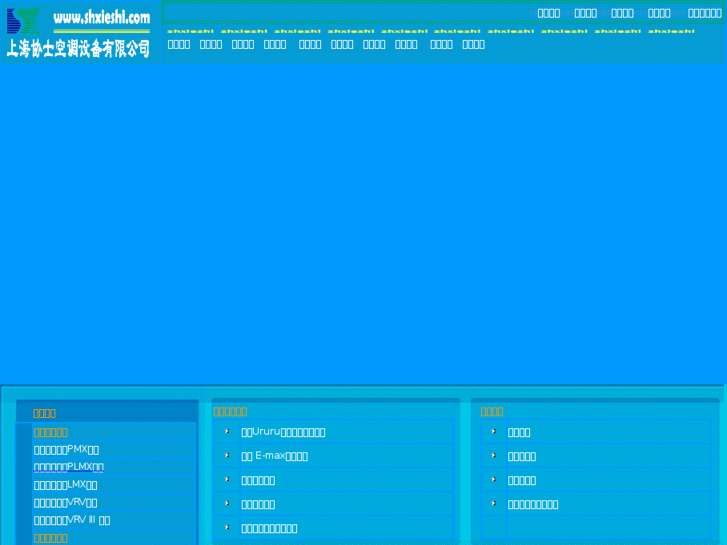Click the www.shxieshi.com company logo
The width and height of the screenshot is (727, 545).
[79, 32]
